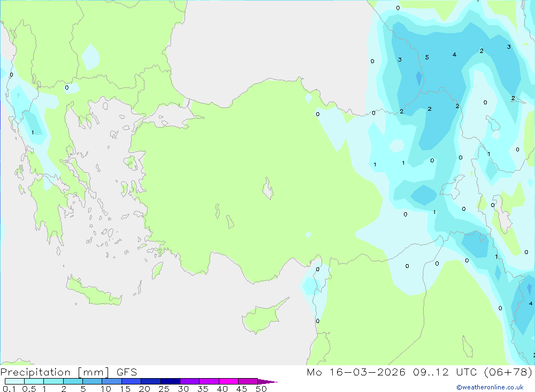Click the legend arrow tip above 50 mm
Image resolution: width=535 pixels, height=392 pixels.
[x=267, y=381]
